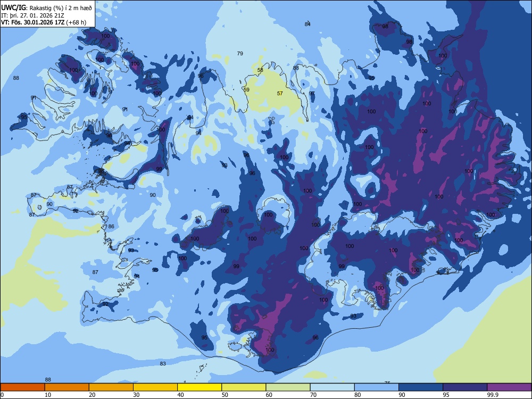Click the humidity value 57 on the map

point(280,93)
